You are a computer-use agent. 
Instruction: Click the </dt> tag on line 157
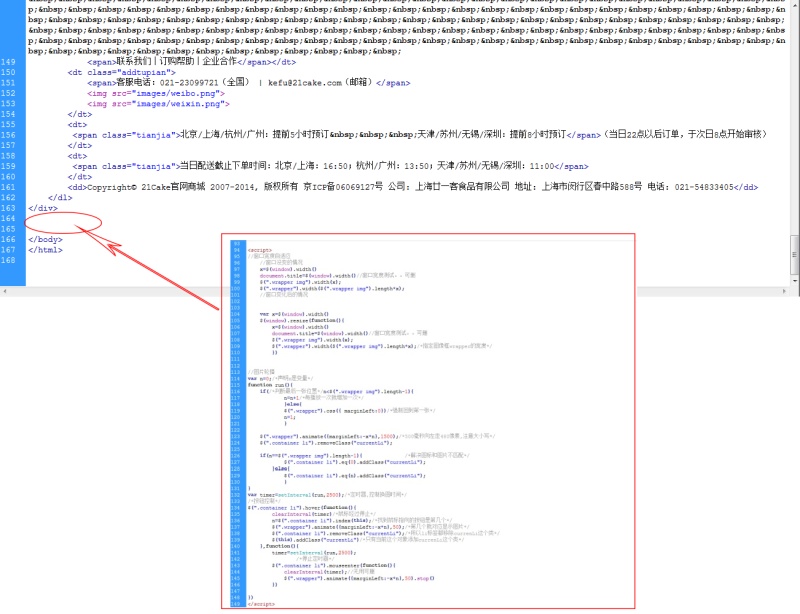point(80,145)
